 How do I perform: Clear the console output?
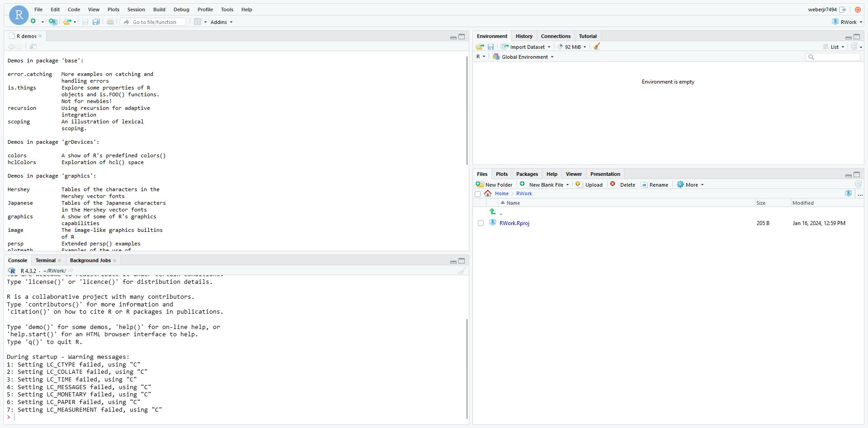pyautogui.click(x=462, y=271)
